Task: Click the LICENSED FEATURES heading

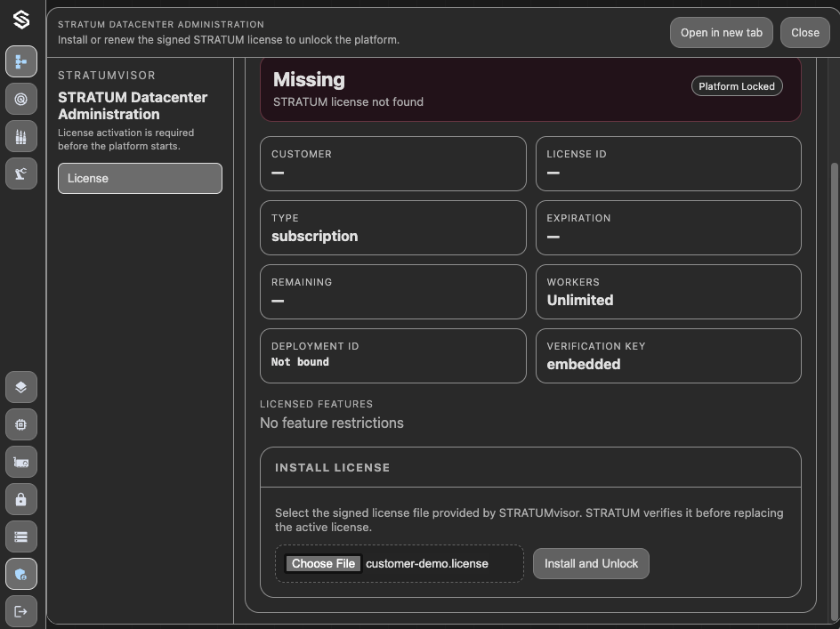Action: 316,404
